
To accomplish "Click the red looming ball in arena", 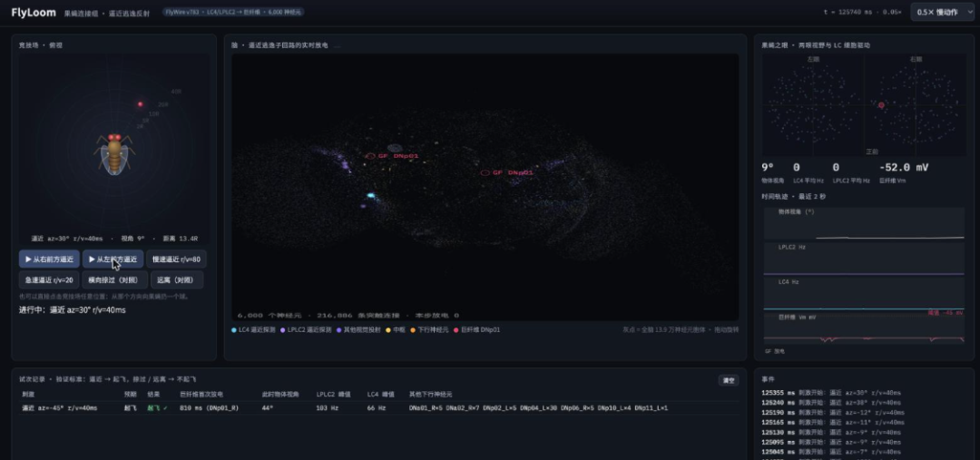I will pos(140,104).
